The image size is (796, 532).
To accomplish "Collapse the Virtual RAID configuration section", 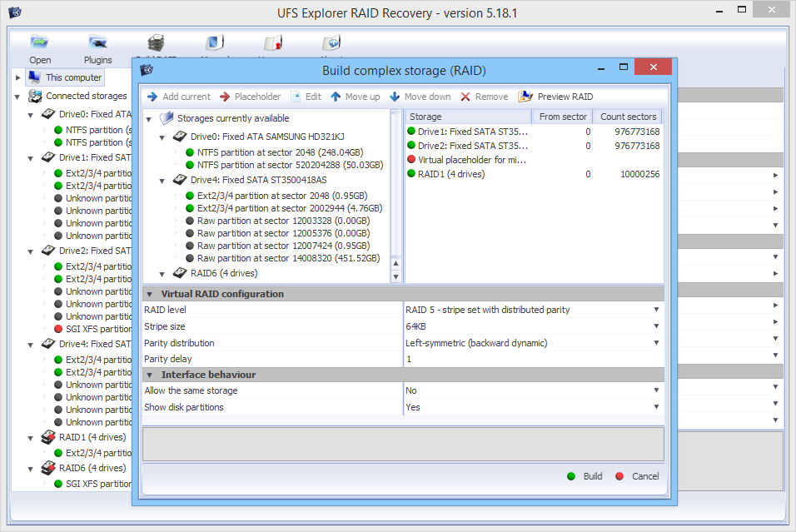I will (x=150, y=294).
